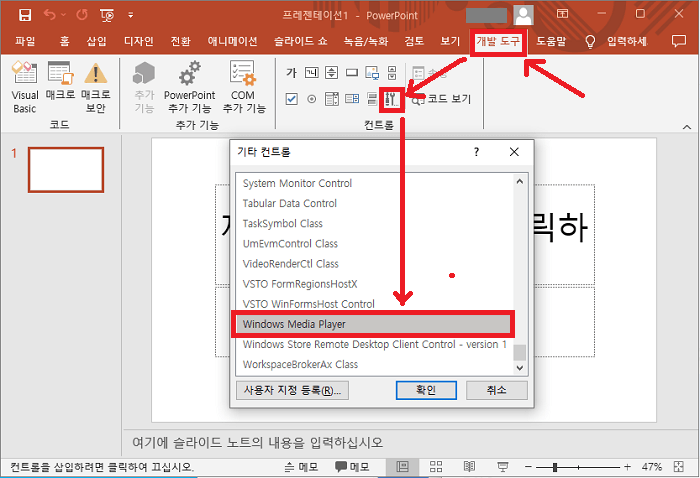Select the Text Box control icon
This screenshot has width=700, height=478.
(x=312, y=73)
